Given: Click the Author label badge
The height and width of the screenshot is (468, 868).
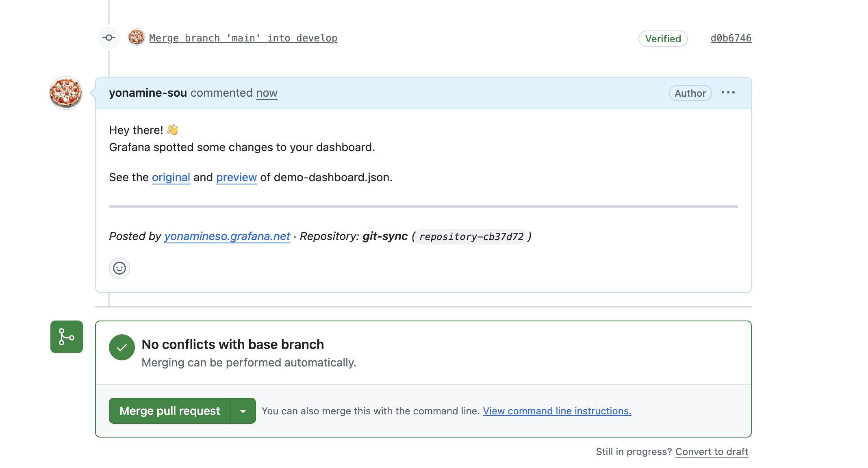Looking at the screenshot, I should point(690,93).
